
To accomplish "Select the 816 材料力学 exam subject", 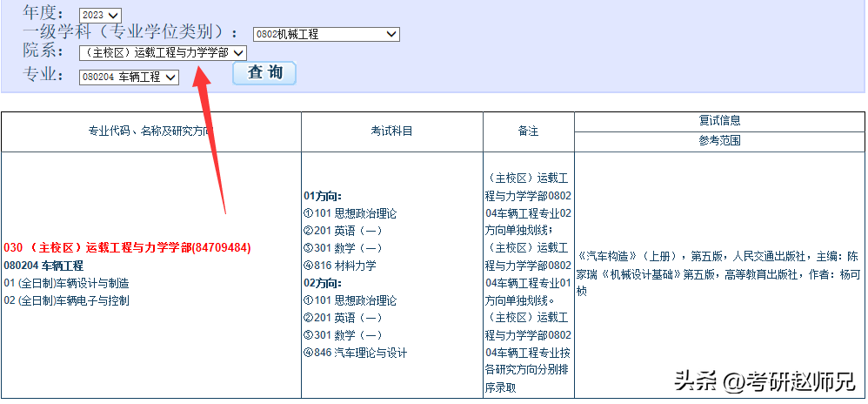I will (x=345, y=266).
